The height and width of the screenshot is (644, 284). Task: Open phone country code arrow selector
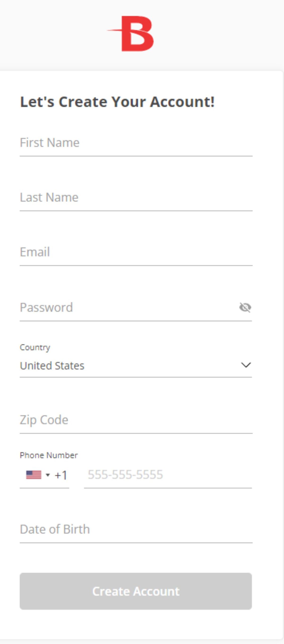(48, 475)
